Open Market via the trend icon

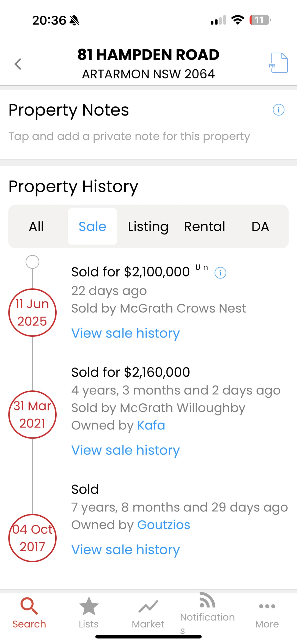(x=148, y=607)
